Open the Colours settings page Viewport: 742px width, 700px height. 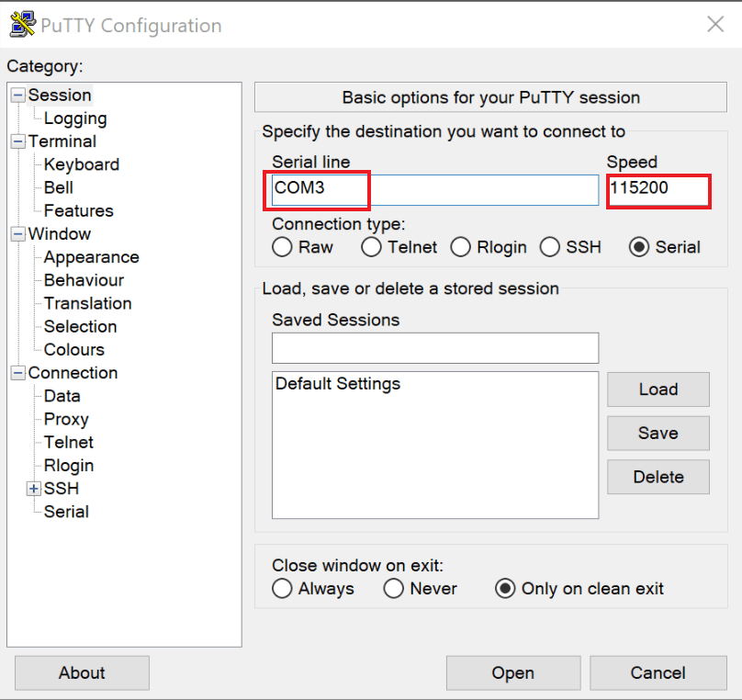pos(73,349)
